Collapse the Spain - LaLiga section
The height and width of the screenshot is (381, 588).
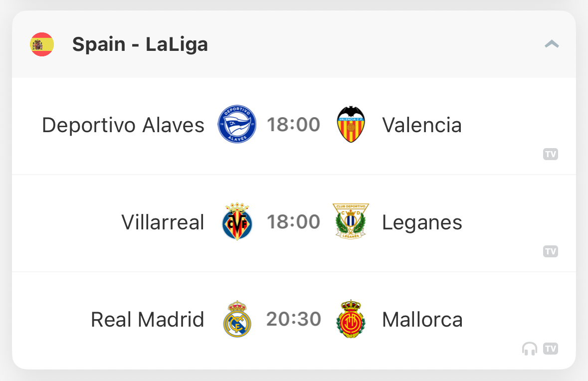tap(552, 44)
